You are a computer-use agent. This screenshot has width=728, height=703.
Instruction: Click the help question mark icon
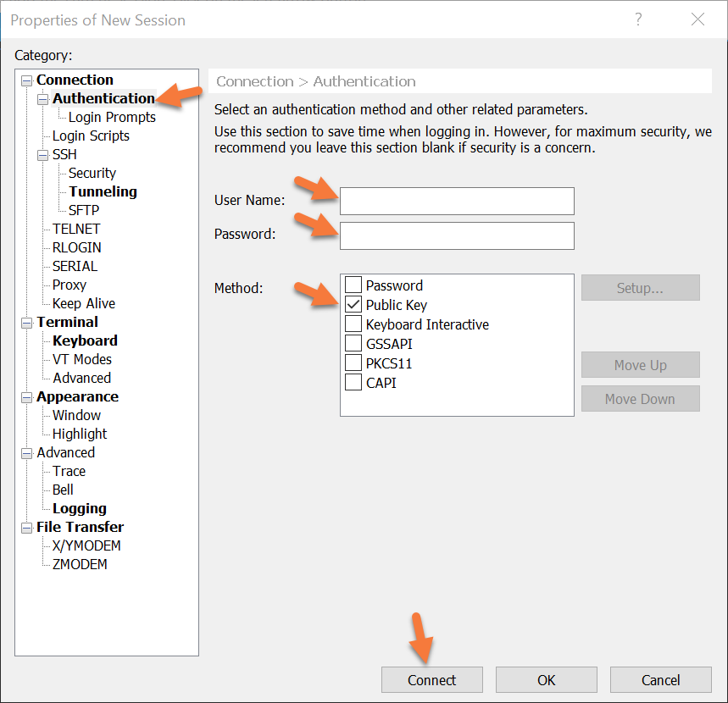pos(637,19)
